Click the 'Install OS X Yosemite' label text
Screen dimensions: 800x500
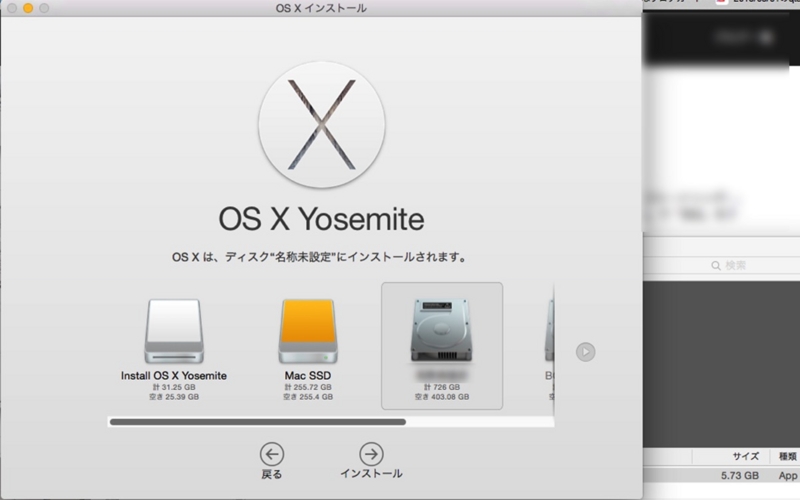[x=173, y=376]
